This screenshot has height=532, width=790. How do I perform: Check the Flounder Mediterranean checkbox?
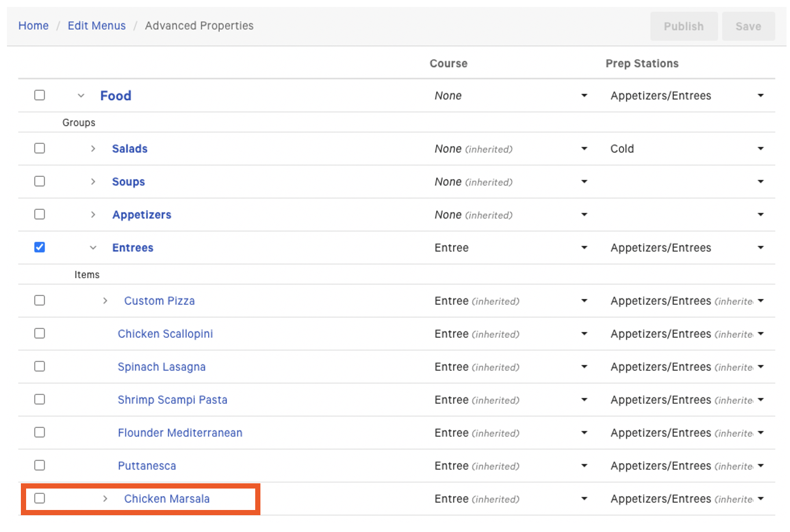click(x=39, y=432)
